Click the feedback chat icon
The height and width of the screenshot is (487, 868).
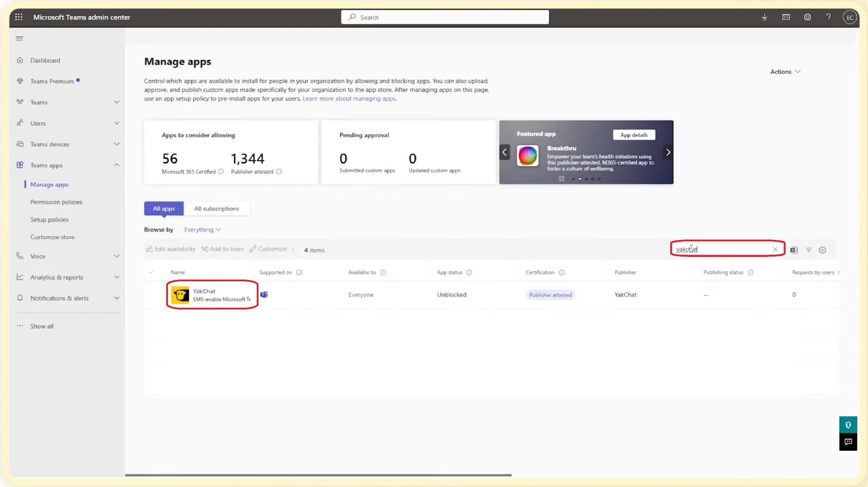(848, 442)
